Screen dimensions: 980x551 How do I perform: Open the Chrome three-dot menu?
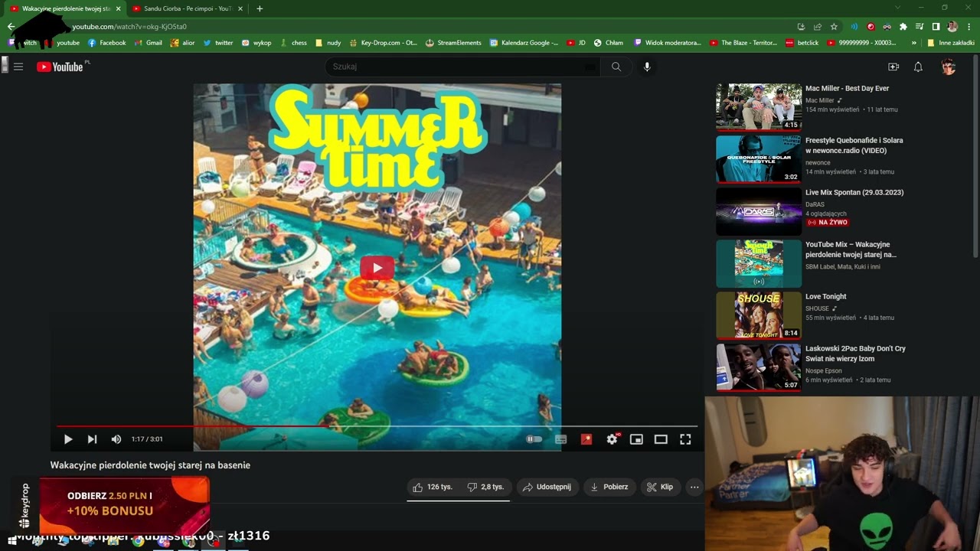click(969, 27)
